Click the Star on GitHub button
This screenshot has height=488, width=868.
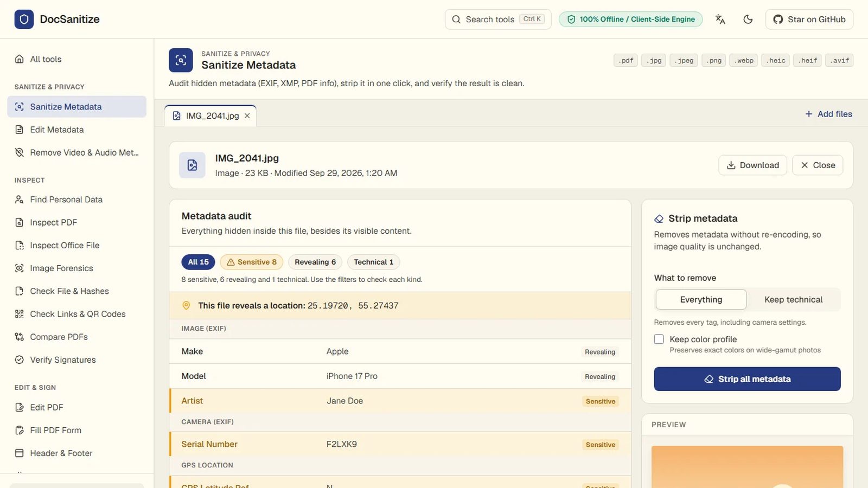coord(809,20)
